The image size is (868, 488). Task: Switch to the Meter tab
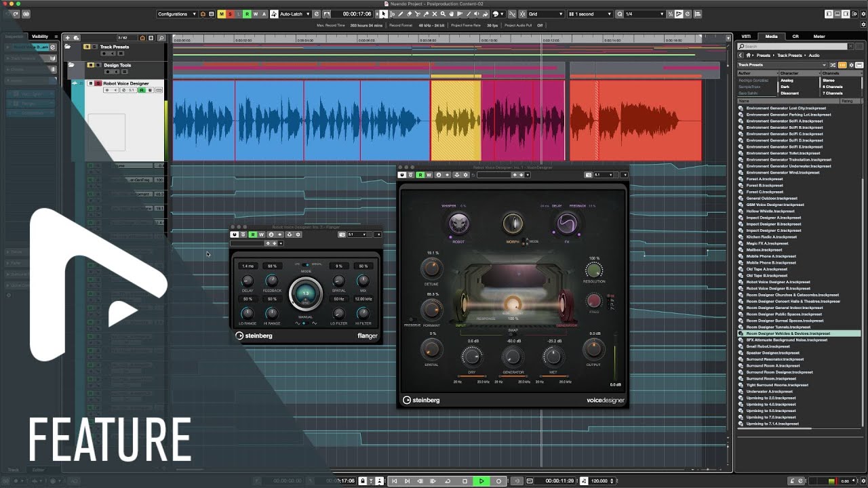coord(819,37)
